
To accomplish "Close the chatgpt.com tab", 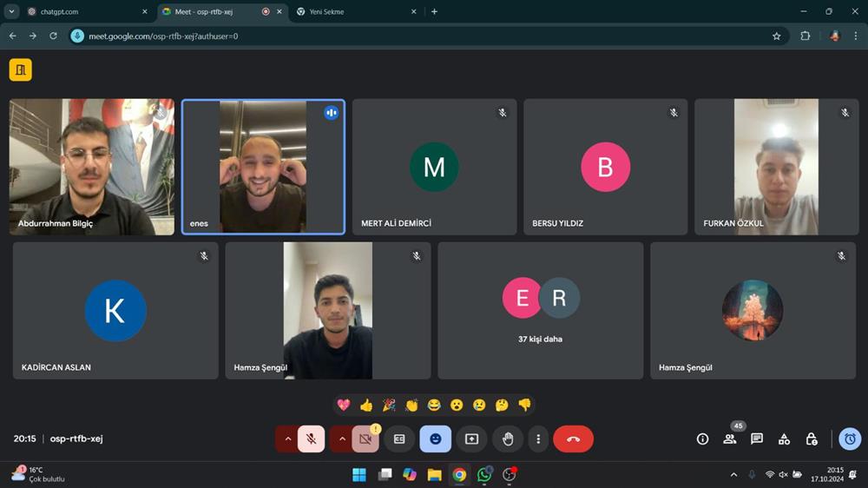I will click(x=145, y=11).
